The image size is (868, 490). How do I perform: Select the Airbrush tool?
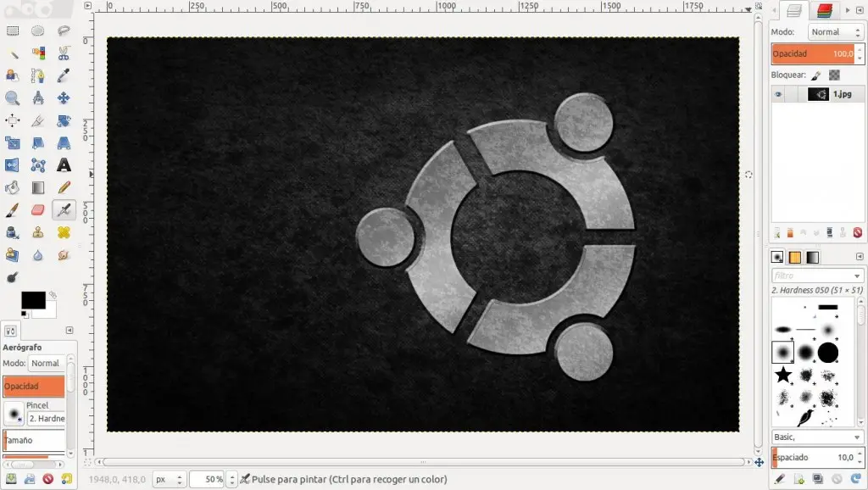pyautogui.click(x=64, y=210)
